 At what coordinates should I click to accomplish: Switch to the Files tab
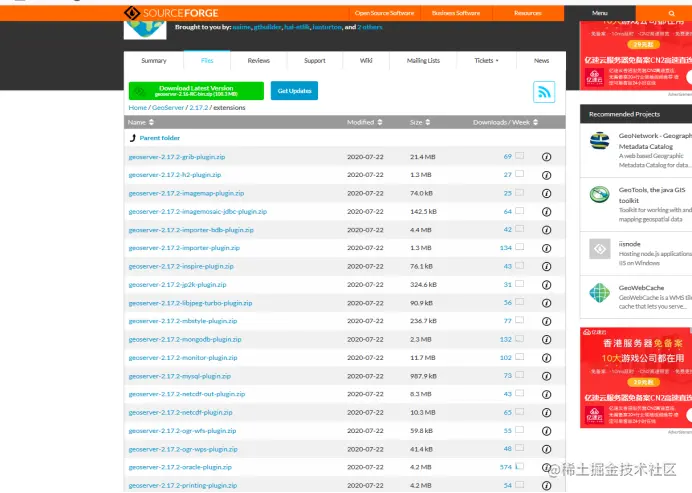point(207,60)
